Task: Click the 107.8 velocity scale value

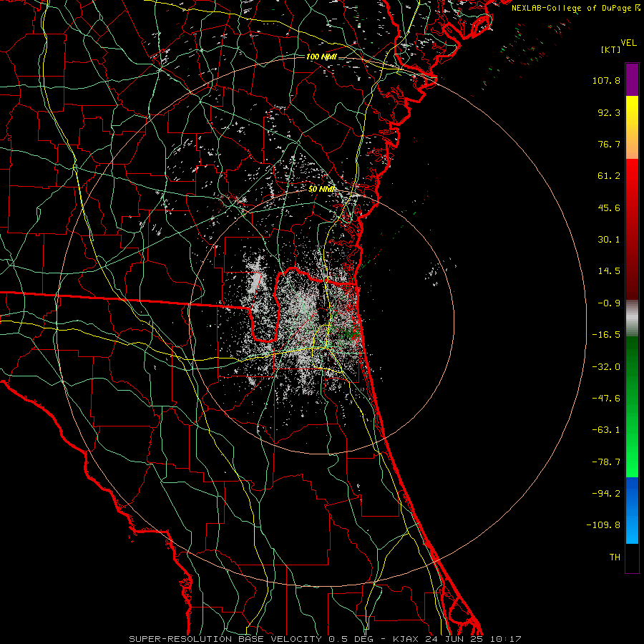Action: pyautogui.click(x=606, y=80)
